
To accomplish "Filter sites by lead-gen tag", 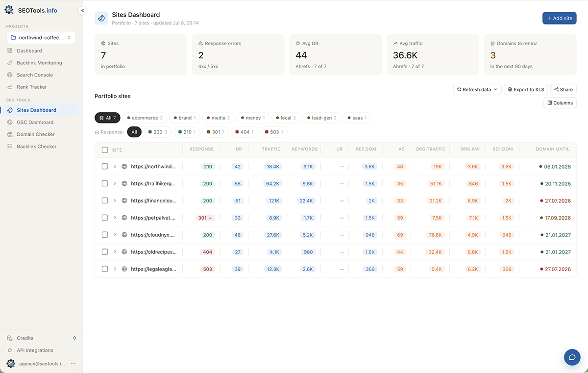I will coord(322,118).
